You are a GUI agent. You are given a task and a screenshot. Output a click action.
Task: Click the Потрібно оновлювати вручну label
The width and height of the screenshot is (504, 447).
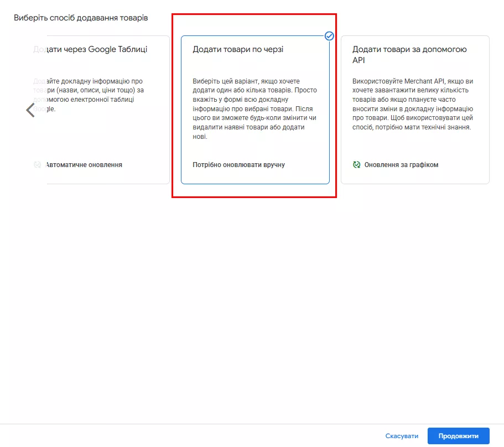238,165
